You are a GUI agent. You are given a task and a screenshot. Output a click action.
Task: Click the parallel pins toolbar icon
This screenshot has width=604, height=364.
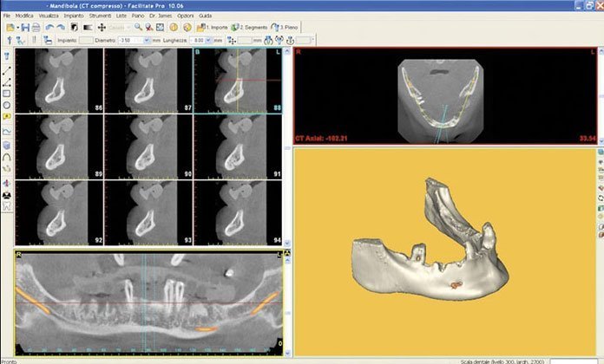(x=34, y=40)
